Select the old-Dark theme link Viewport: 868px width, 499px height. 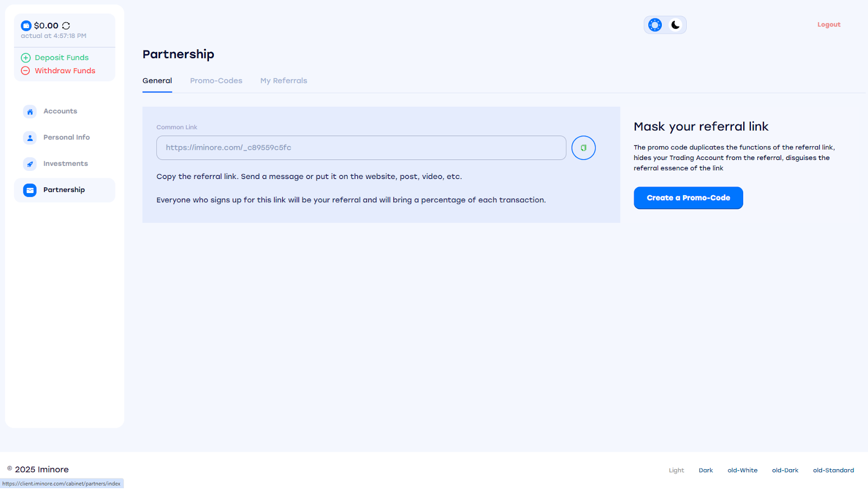(785, 470)
